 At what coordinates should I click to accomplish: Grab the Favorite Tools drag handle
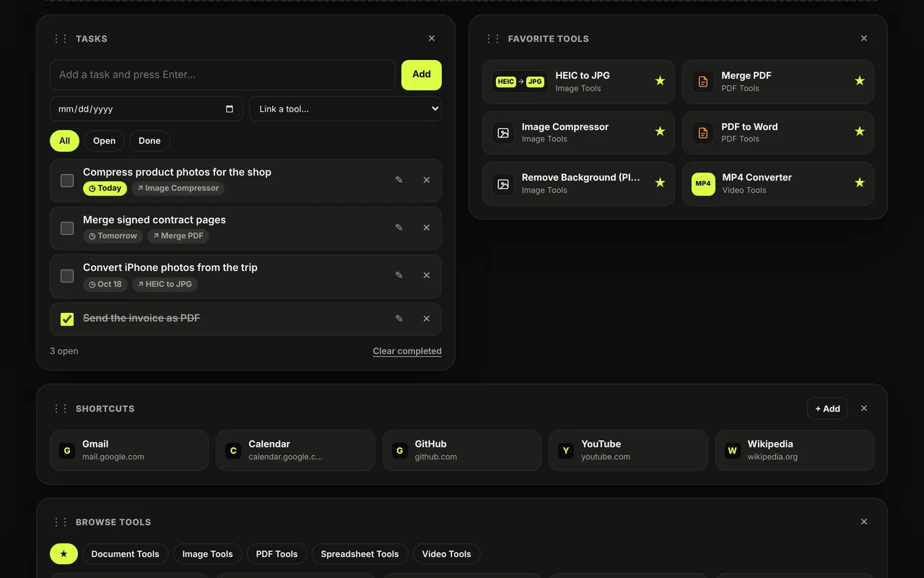tap(493, 39)
